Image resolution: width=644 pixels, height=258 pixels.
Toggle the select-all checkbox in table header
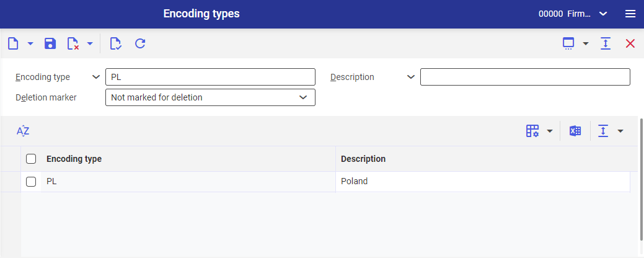[x=31, y=159]
